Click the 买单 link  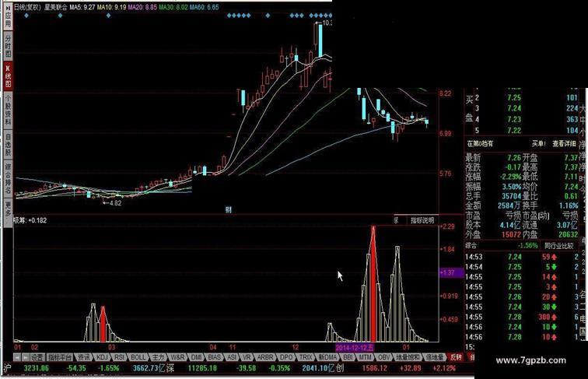click(538, 143)
